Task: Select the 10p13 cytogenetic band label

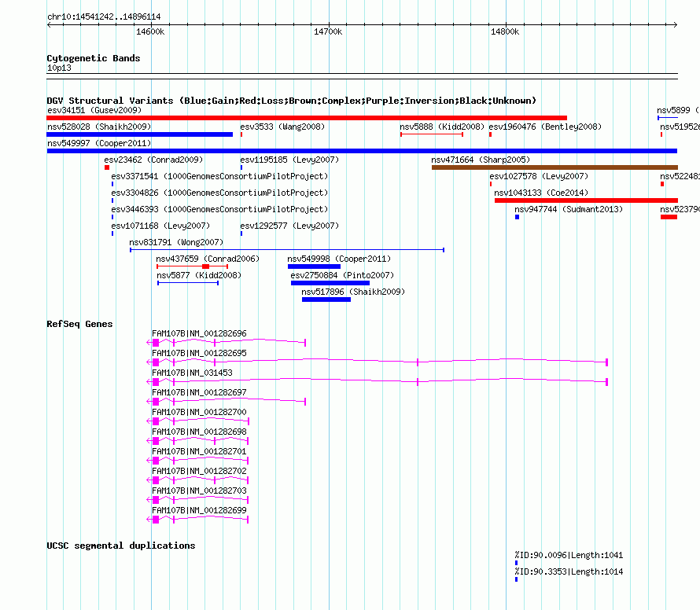Action: tap(59, 68)
